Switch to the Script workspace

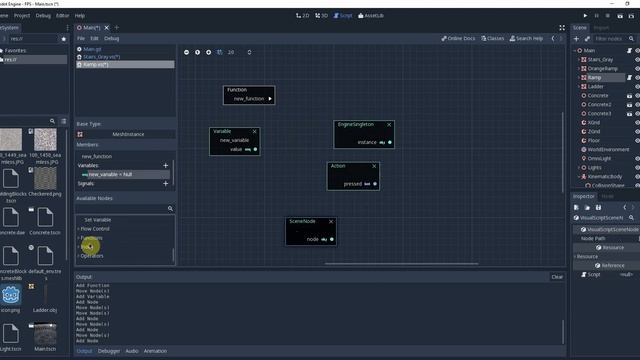pos(343,16)
